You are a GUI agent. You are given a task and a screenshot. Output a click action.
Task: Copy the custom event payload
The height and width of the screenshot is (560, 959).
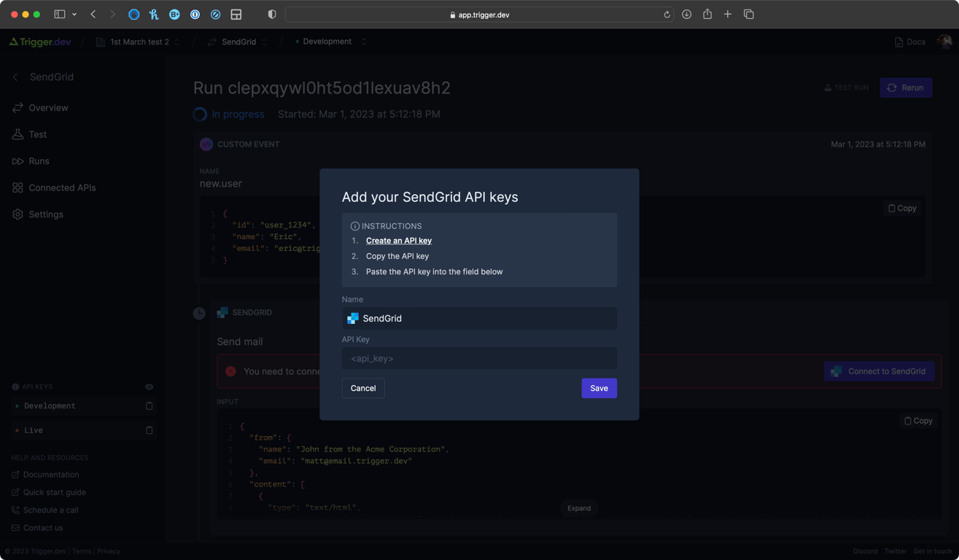tap(902, 208)
